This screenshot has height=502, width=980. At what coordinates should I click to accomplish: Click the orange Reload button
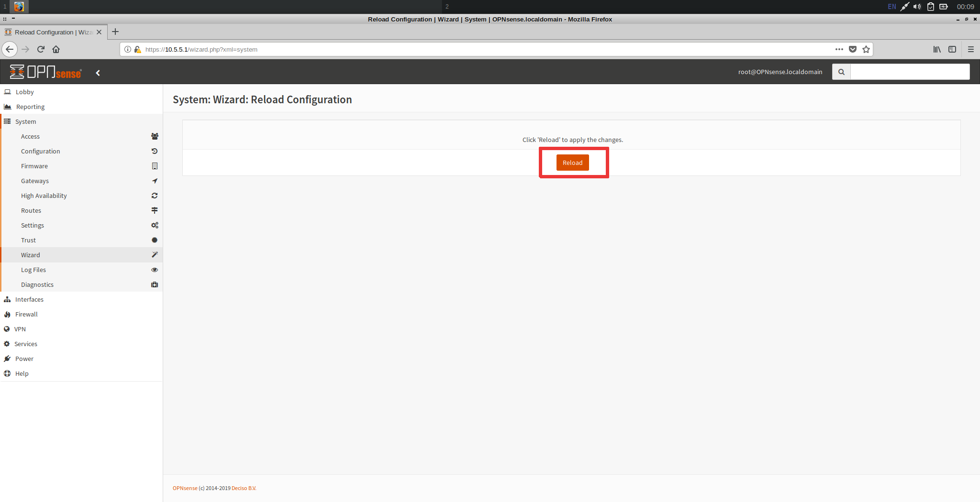572,163
